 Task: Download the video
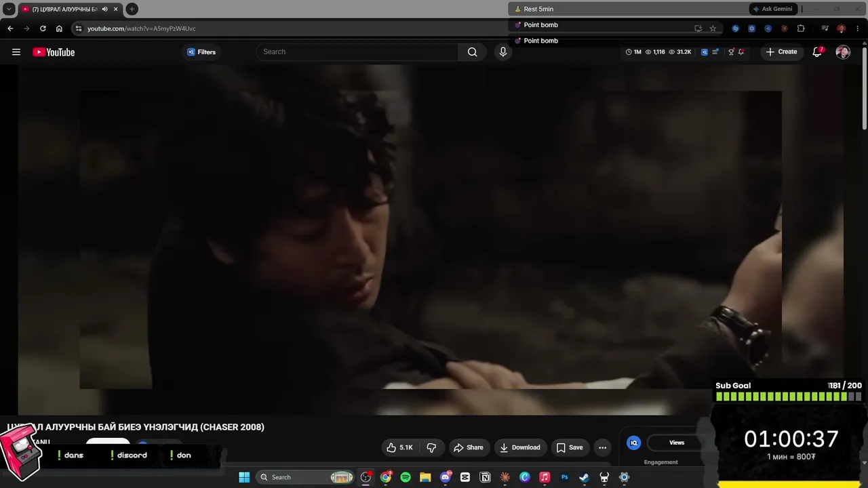(x=520, y=447)
